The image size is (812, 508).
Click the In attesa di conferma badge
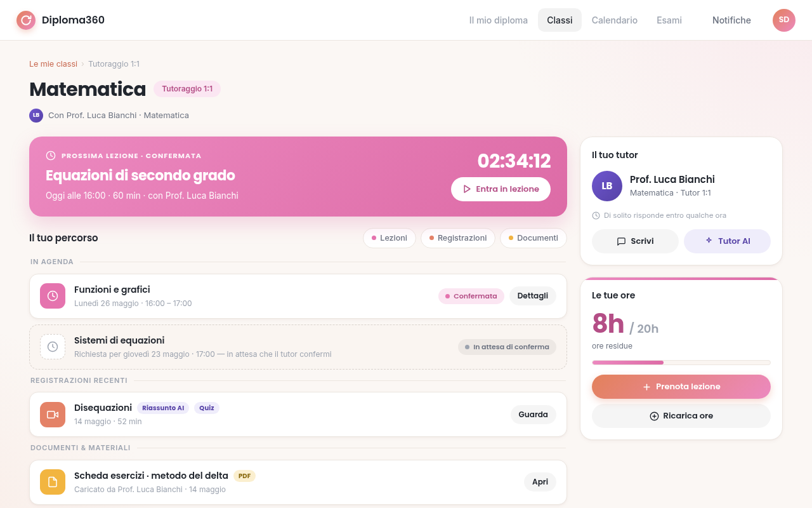[x=507, y=347]
